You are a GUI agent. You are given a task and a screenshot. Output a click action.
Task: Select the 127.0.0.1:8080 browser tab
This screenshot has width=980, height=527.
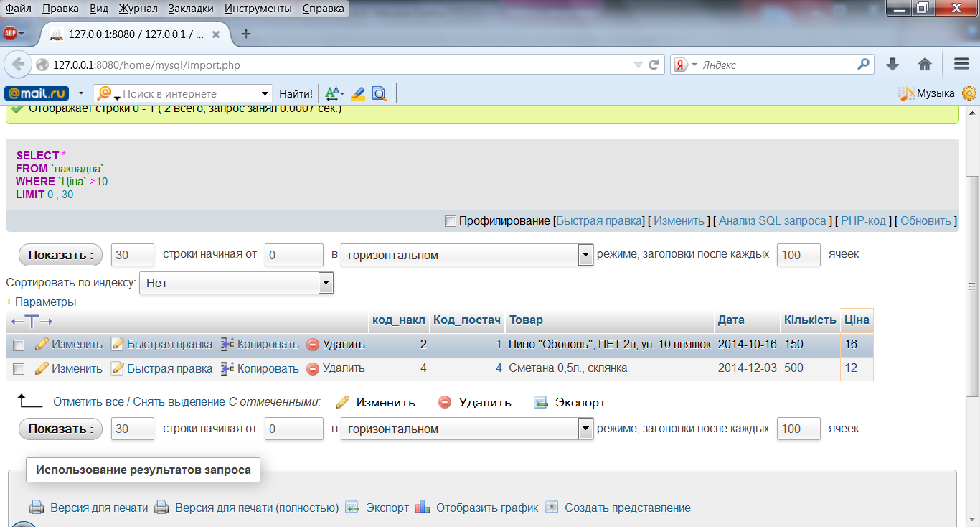[x=136, y=34]
